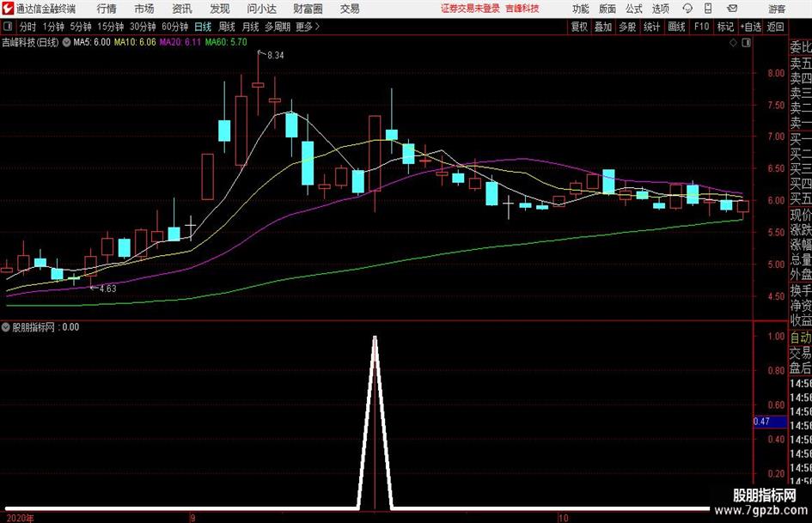Image resolution: width=812 pixels, height=523 pixels.
Task: Toggle the chart panel layout icon
Action: pos(746,43)
